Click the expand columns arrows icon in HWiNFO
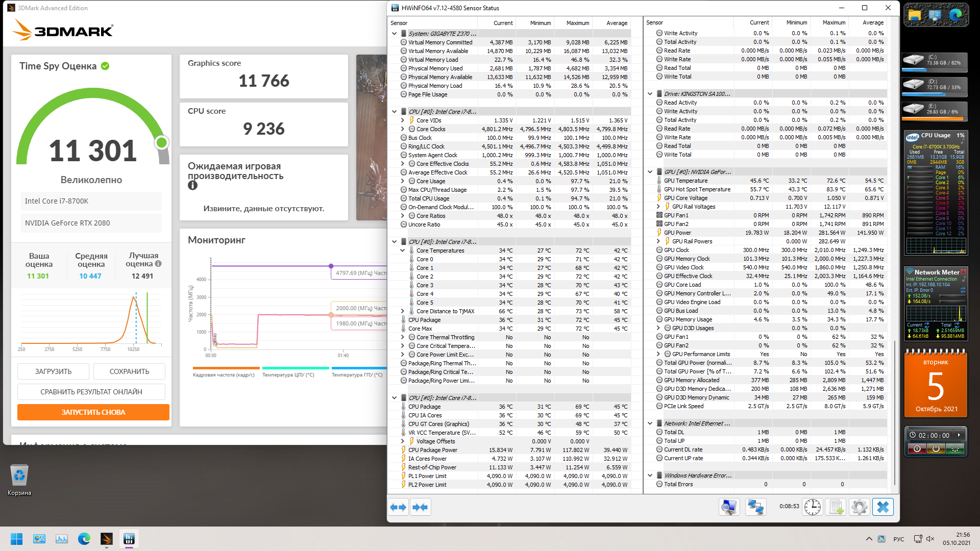The width and height of the screenshot is (980, 551). click(x=398, y=507)
